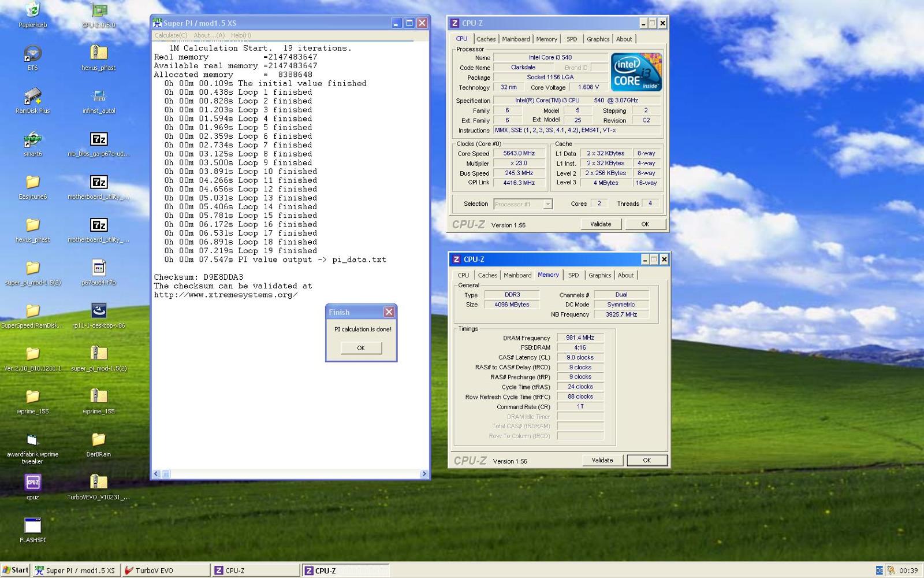Click the Super PI title bar icon
This screenshot has height=578, width=924.
(x=157, y=23)
